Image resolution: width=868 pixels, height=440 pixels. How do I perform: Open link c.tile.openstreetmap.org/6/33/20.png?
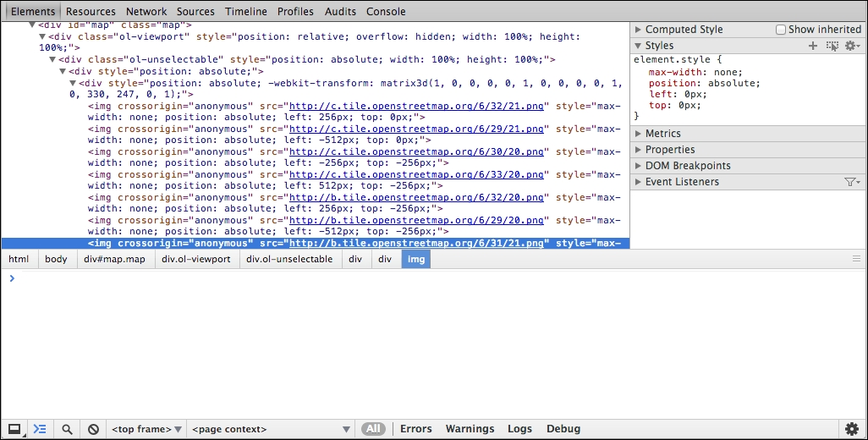(416, 174)
